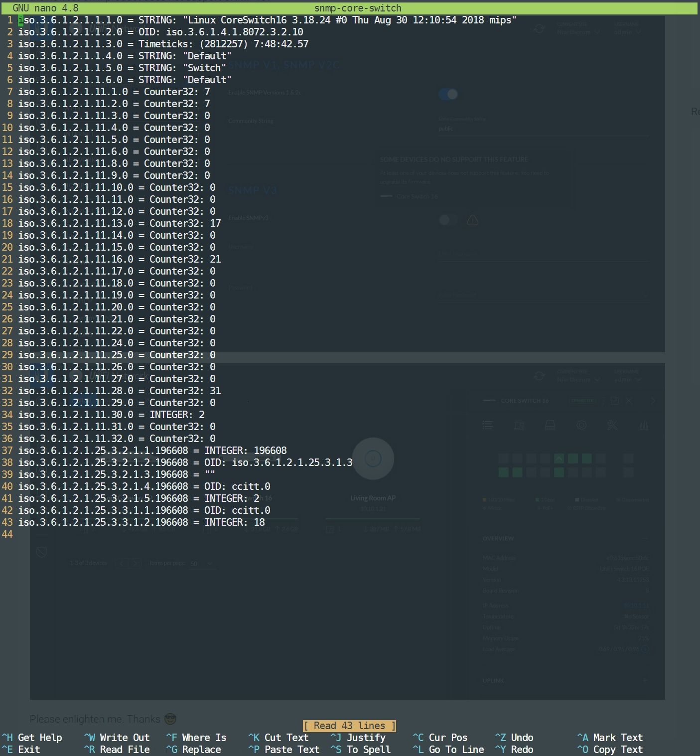
Task: Open the Statistics bar-chart icon
Action: [644, 425]
